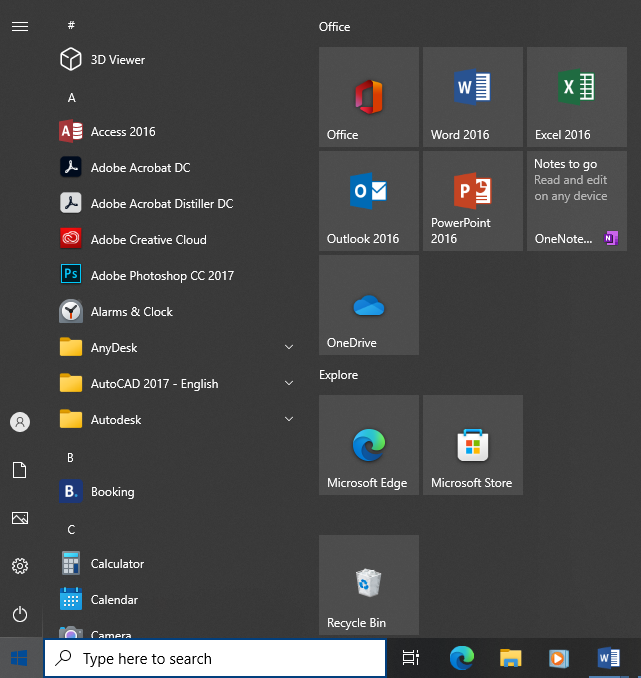The width and height of the screenshot is (641, 678).
Task: Open the Calendar app
Action: click(175, 599)
